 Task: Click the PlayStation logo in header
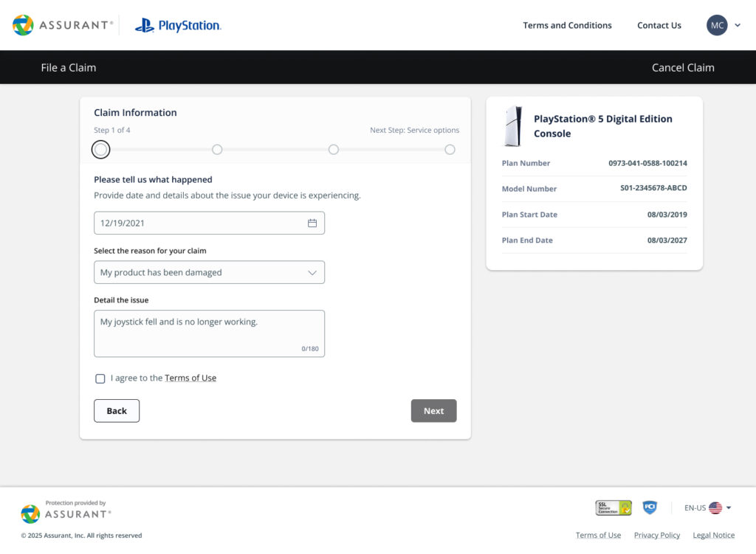point(178,26)
